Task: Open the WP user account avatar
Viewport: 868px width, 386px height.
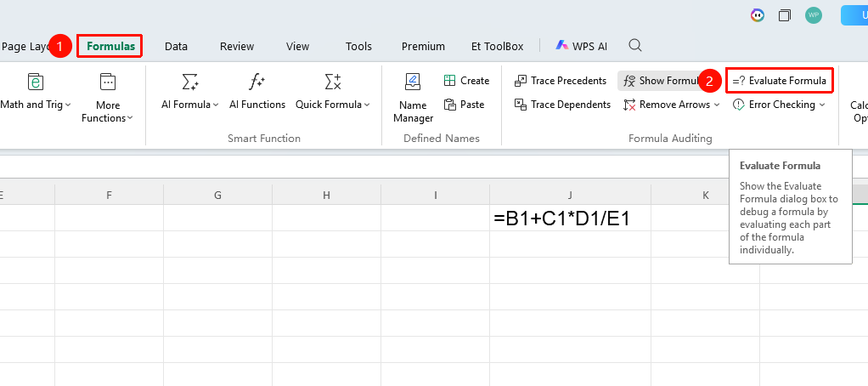Action: tap(813, 15)
